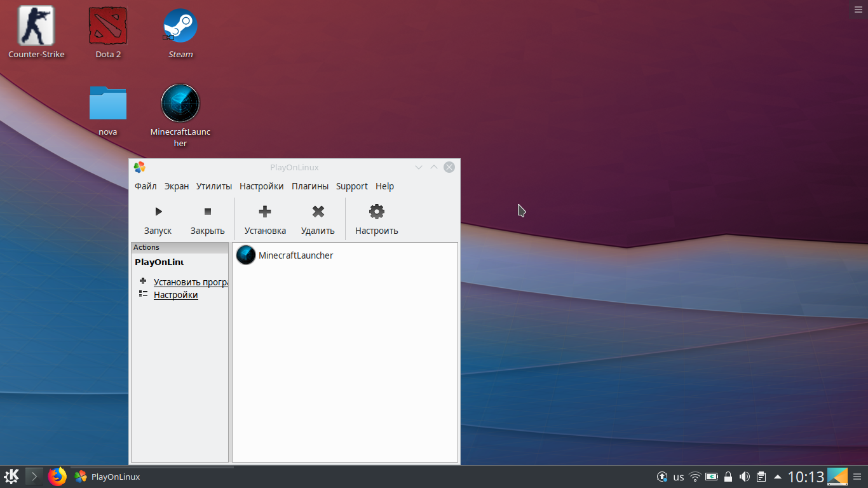Open the Help menu
The width and height of the screenshot is (868, 488).
coord(385,186)
